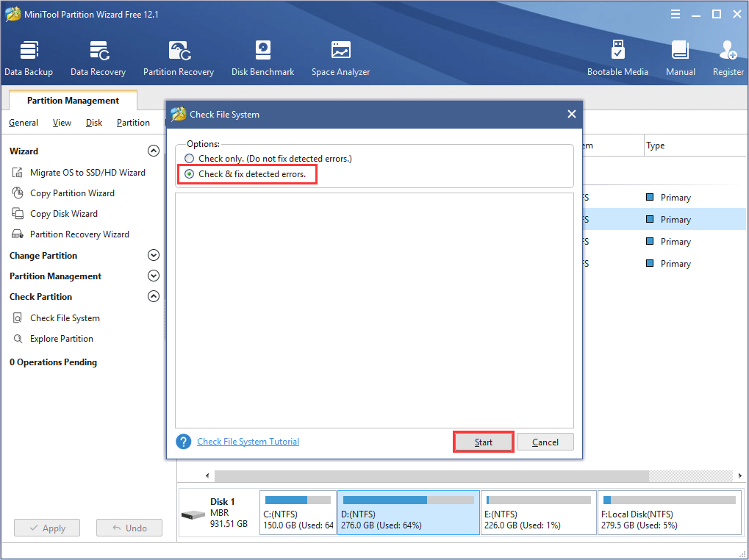Start the Disk Benchmark tool
Screen dimensions: 749x560
(262, 58)
